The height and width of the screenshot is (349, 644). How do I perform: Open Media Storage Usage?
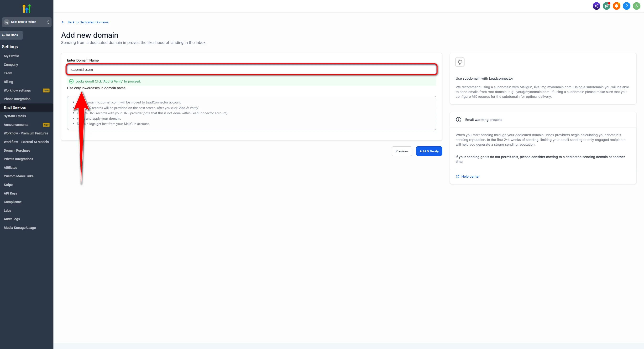pyautogui.click(x=20, y=228)
